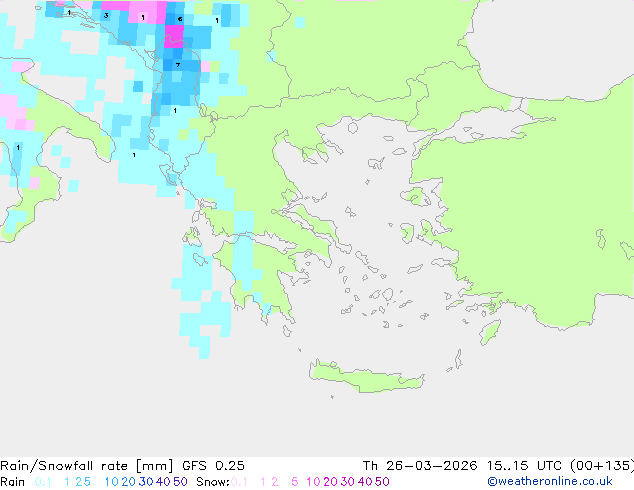The width and height of the screenshot is (634, 490).
Task: Click the map value label '6'
Action: pos(180,19)
